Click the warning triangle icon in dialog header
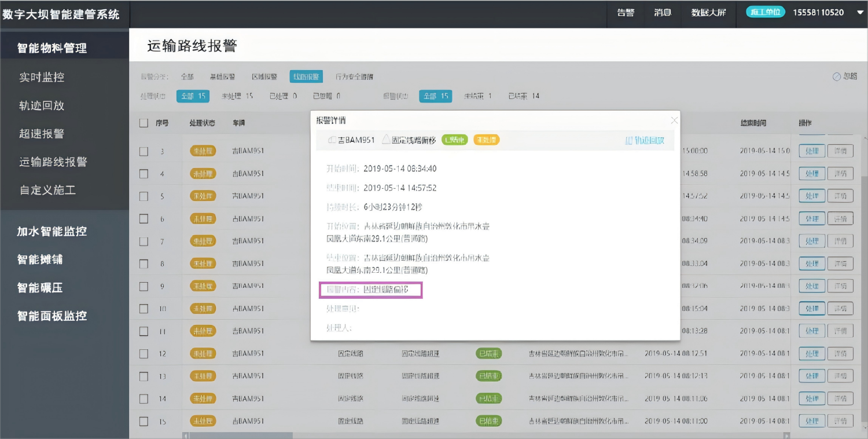The image size is (868, 439). pyautogui.click(x=386, y=140)
